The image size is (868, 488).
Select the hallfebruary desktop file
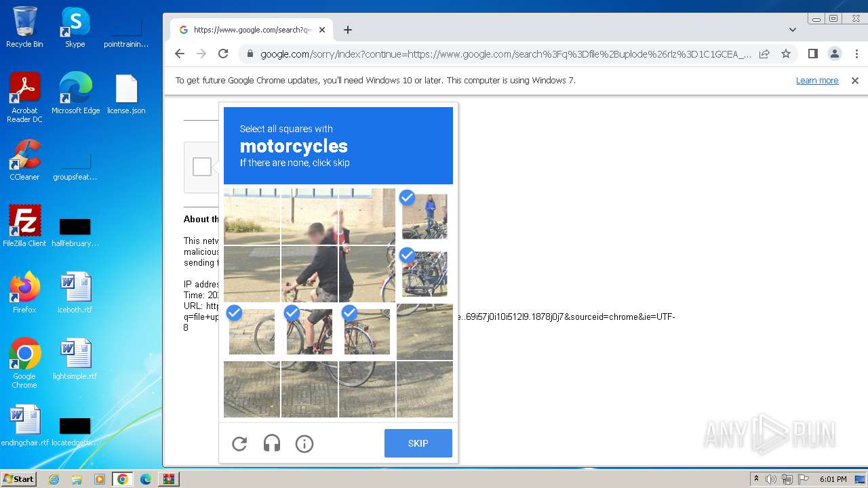75,231
